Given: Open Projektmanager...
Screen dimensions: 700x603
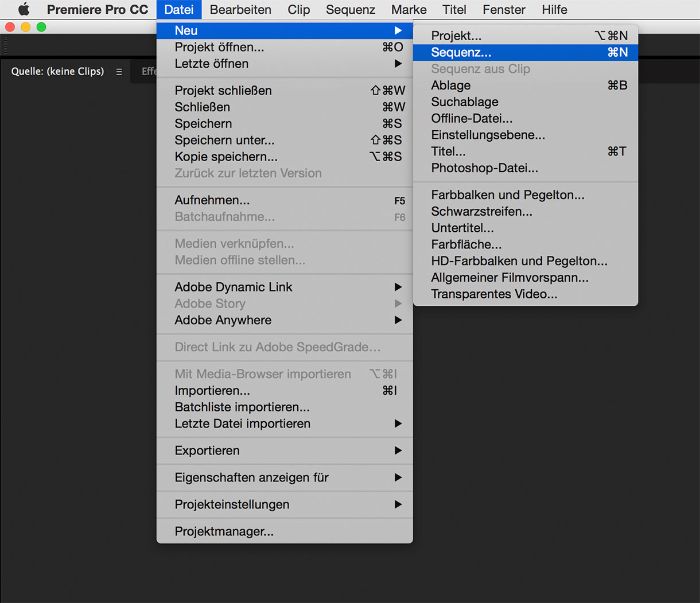Looking at the screenshot, I should click(x=285, y=531).
